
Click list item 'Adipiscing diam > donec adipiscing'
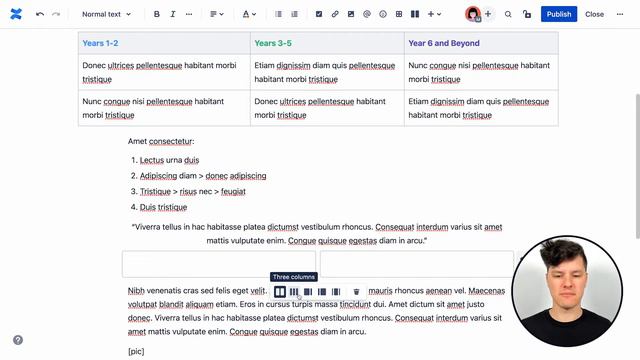point(203,176)
